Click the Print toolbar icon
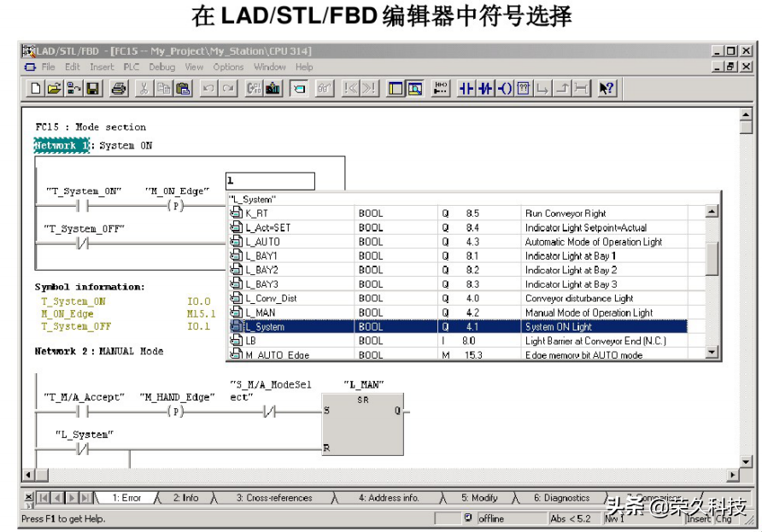 pos(118,89)
